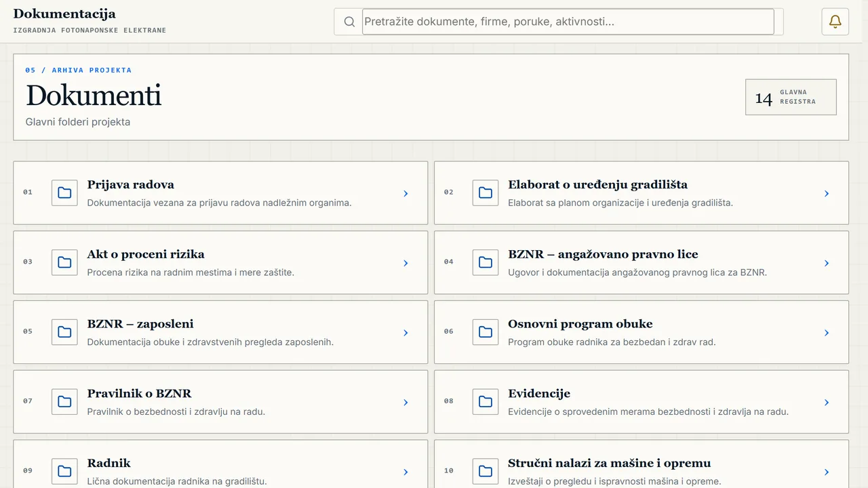Click chevron on BZNR – zaposleni card
The height and width of the screenshot is (488, 868).
[x=406, y=333]
